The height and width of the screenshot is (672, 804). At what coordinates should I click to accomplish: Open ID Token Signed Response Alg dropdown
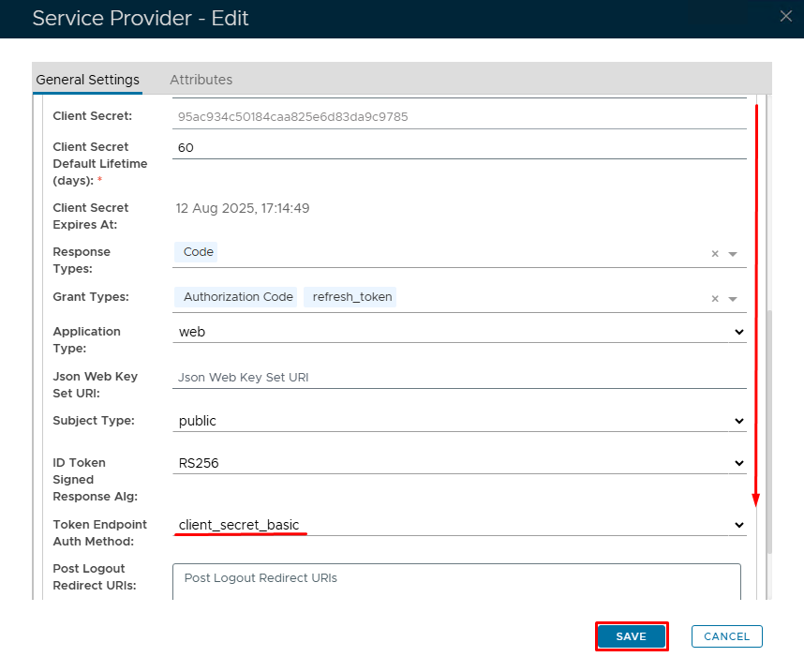tap(459, 463)
